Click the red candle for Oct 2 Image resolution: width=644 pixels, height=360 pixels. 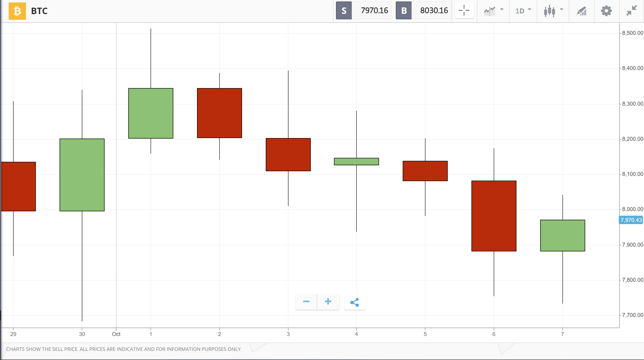coord(220,113)
